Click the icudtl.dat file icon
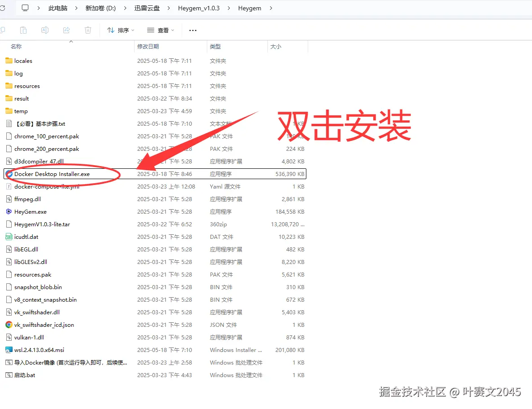Image resolution: width=532 pixels, height=409 pixels. click(x=9, y=237)
